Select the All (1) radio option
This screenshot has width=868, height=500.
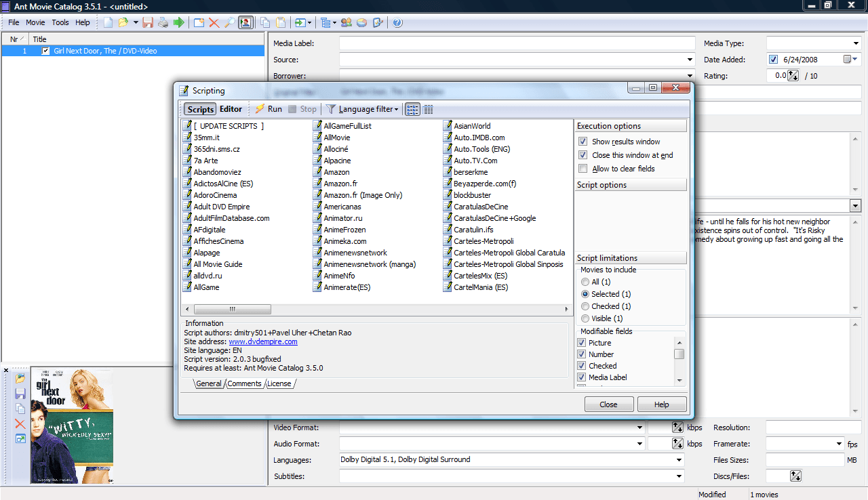[585, 282]
